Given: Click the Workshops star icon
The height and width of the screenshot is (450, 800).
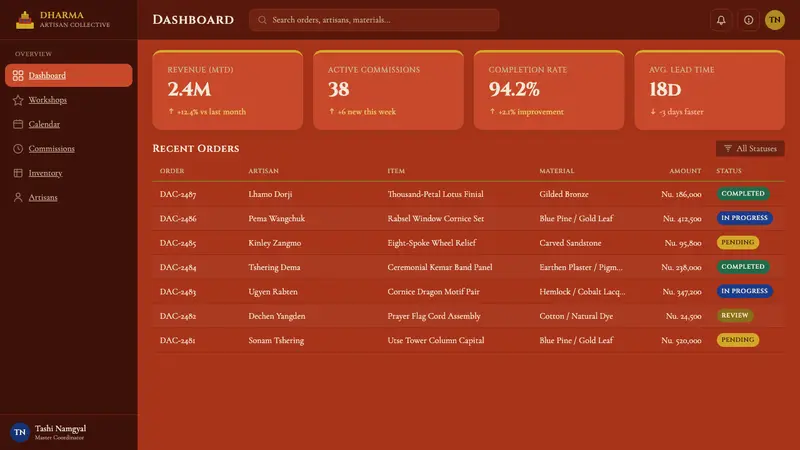Looking at the screenshot, I should tap(18, 100).
